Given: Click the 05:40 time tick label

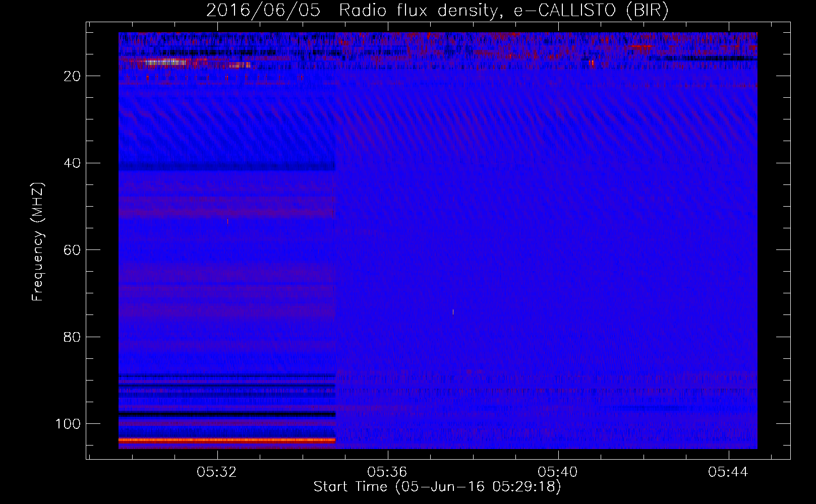Looking at the screenshot, I should pyautogui.click(x=558, y=472).
